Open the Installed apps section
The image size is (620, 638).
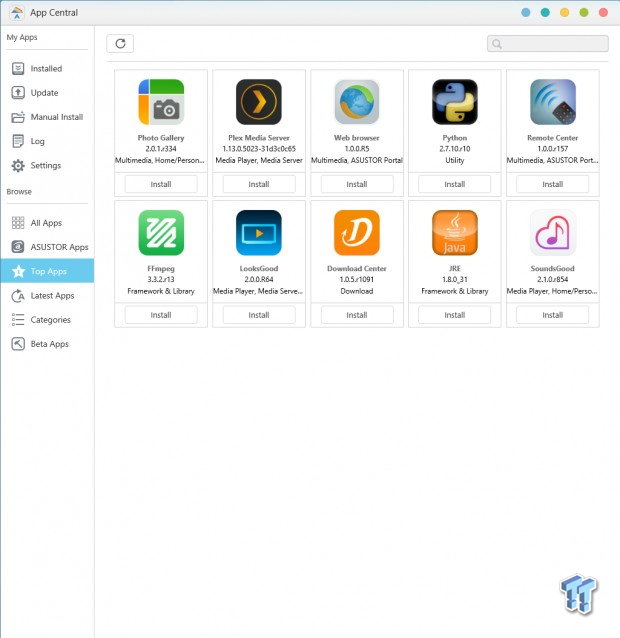[x=47, y=69]
